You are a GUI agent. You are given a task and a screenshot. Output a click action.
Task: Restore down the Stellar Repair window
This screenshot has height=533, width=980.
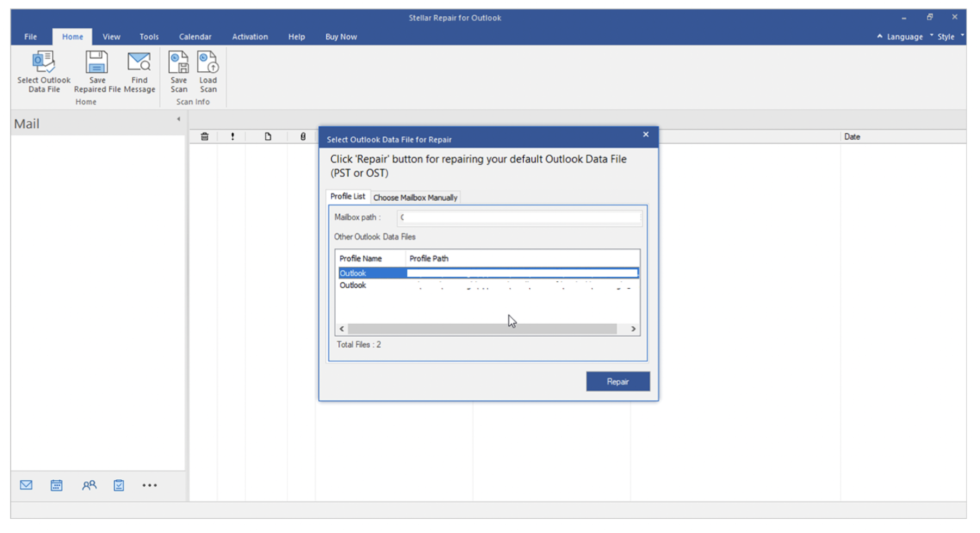pos(930,17)
